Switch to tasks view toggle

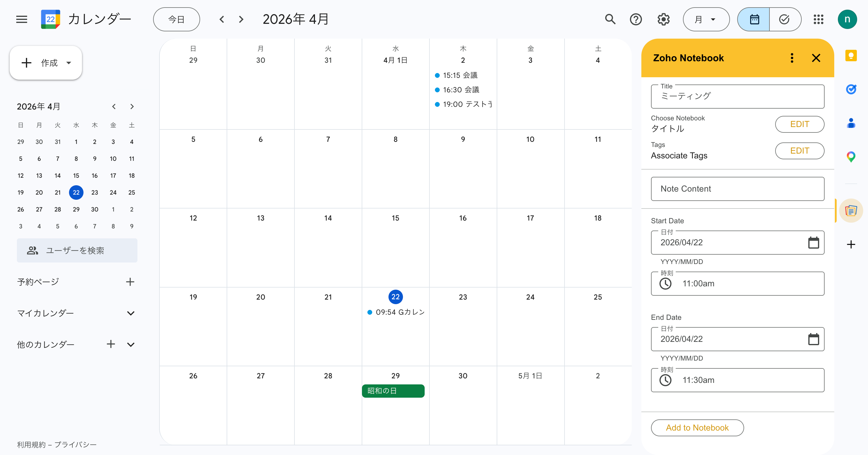point(785,20)
